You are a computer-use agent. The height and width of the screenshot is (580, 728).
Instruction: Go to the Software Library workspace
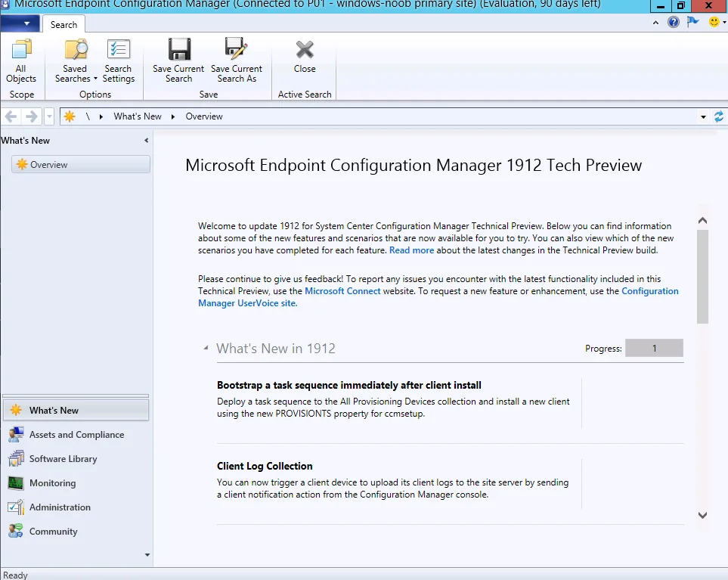pyautogui.click(x=63, y=459)
